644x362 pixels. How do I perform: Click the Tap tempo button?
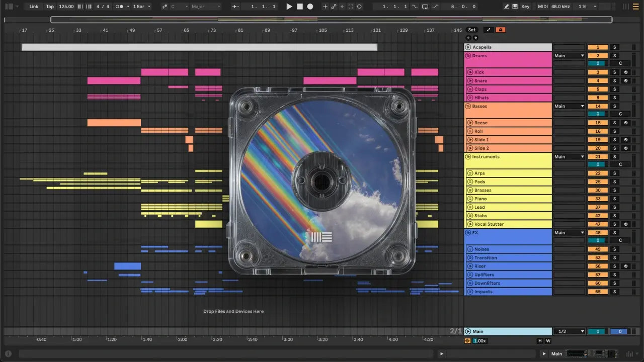tap(50, 7)
